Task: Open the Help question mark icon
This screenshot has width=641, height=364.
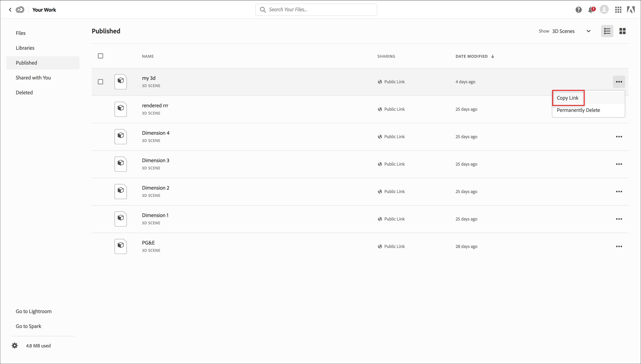Action: click(578, 10)
